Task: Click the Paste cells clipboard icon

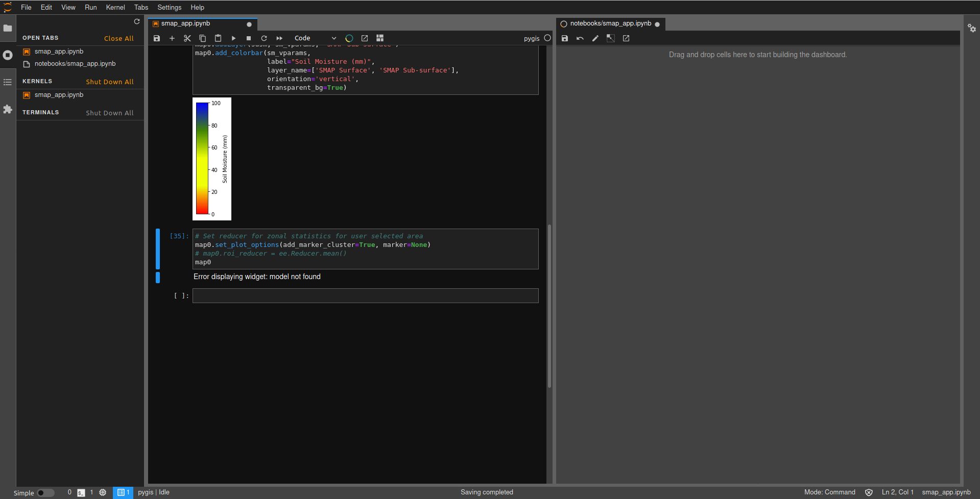Action: pos(218,38)
